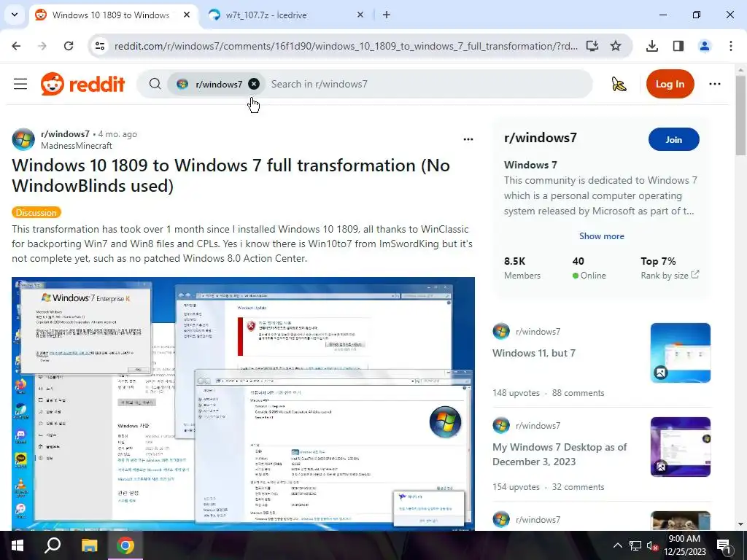Viewport: 747px width, 560px height.
Task: Click the muted volume tray icon
Action: coord(652,545)
